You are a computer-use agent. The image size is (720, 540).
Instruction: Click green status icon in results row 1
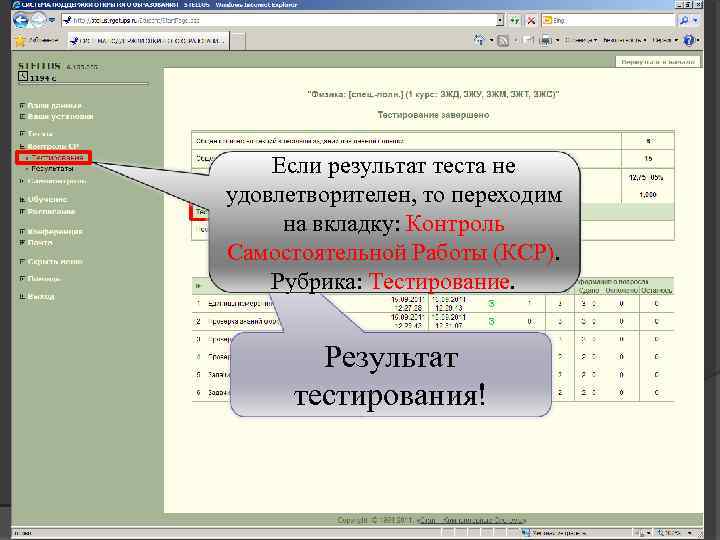[492, 304]
